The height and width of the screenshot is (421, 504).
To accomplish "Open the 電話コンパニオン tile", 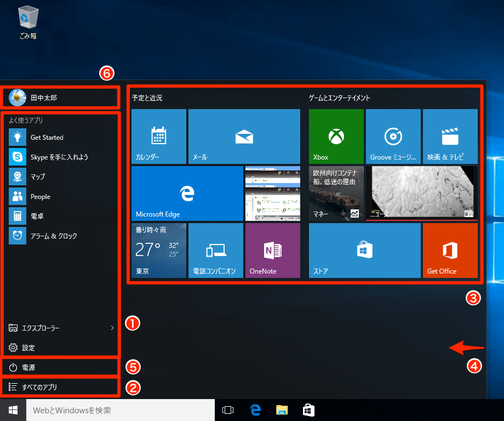I will click(x=216, y=250).
